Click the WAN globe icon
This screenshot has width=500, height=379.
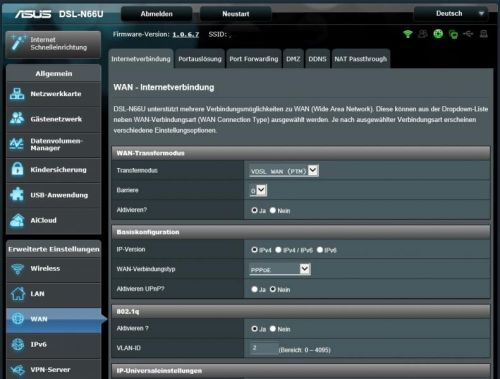pyautogui.click(x=17, y=319)
